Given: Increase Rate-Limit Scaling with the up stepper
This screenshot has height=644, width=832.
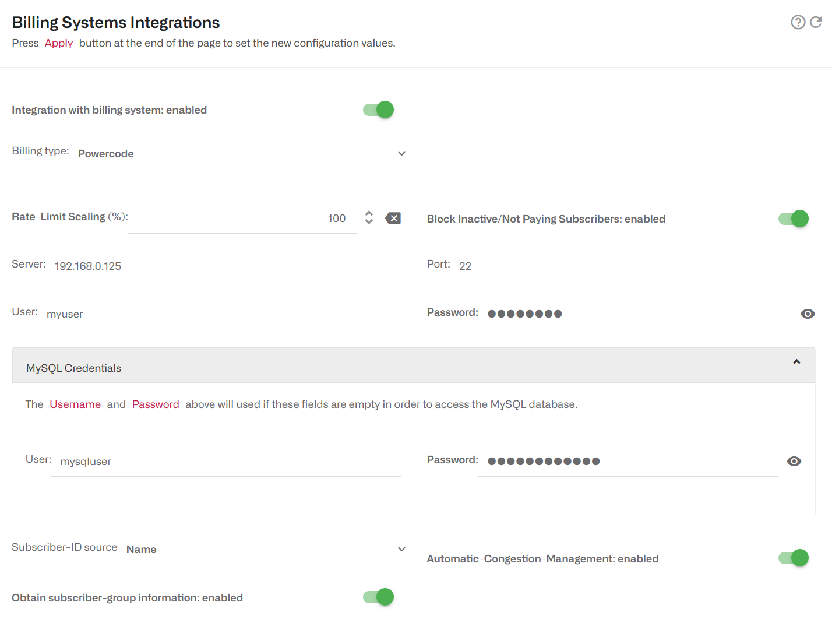Looking at the screenshot, I should 369,214.
